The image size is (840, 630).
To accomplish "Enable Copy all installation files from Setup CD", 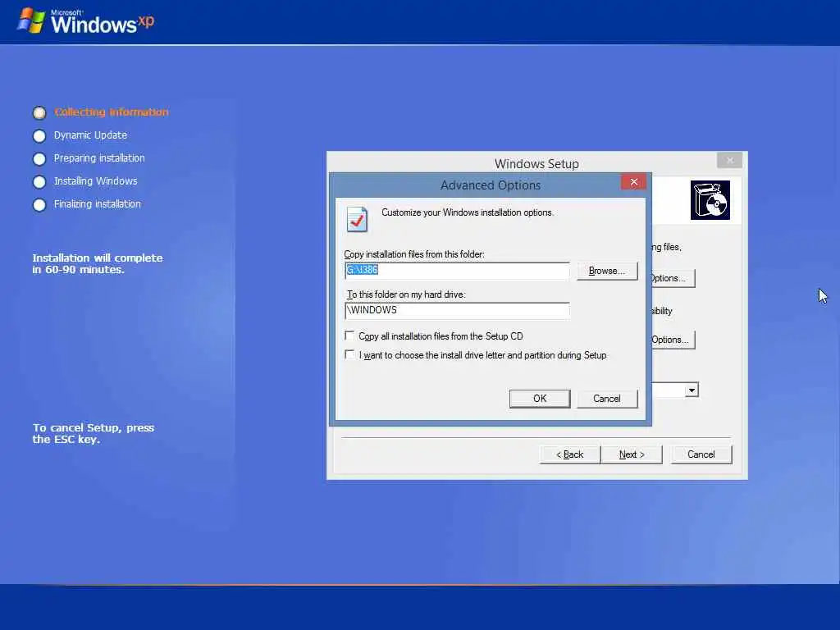I will coord(349,336).
